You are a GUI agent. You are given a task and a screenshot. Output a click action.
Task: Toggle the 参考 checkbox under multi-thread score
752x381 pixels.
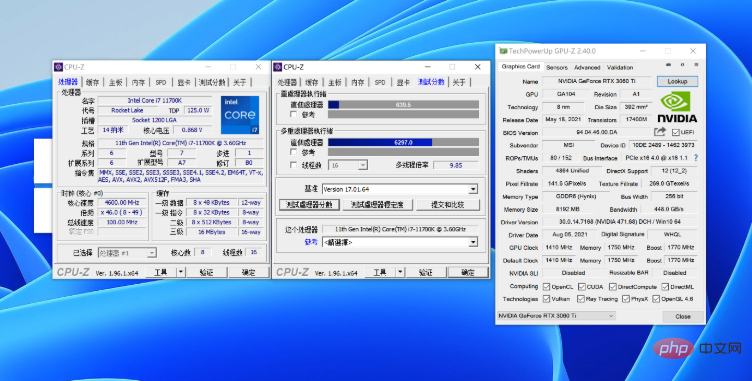click(294, 152)
